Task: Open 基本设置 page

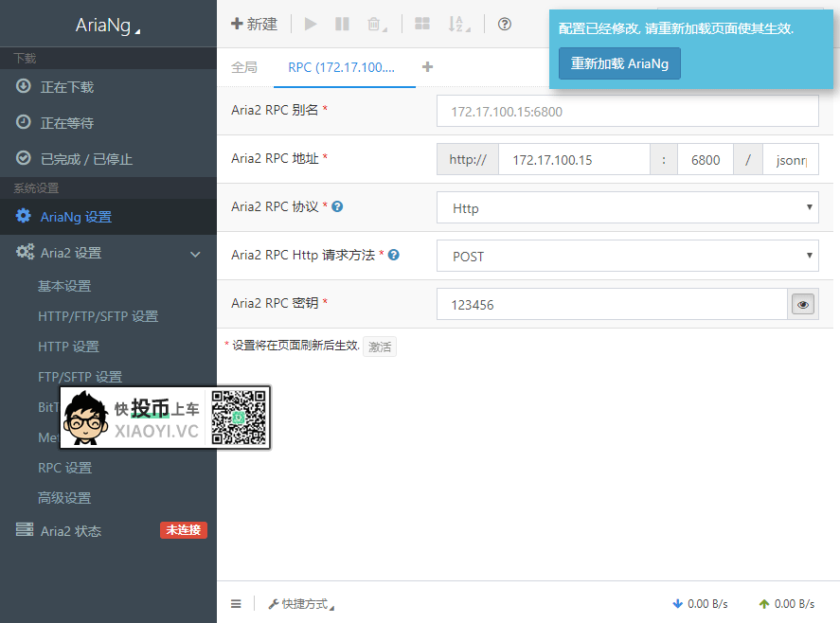Action: click(x=64, y=286)
